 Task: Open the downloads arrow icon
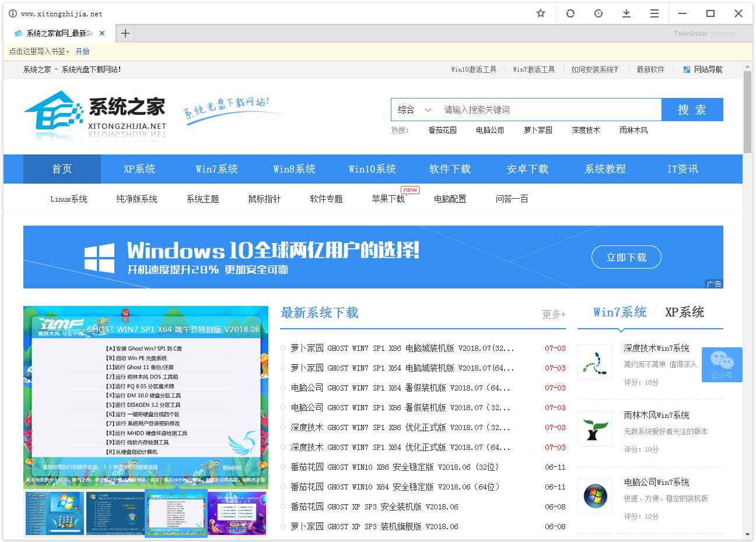[x=626, y=13]
